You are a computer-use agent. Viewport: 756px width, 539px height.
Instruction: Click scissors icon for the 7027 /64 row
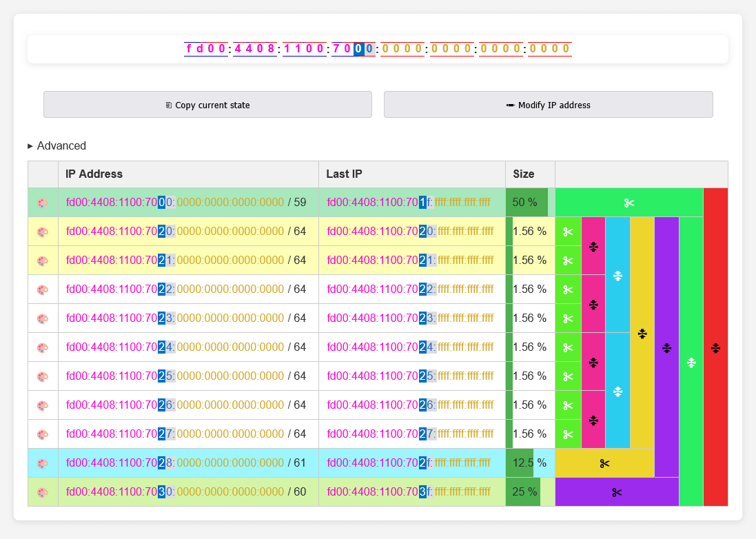568,434
